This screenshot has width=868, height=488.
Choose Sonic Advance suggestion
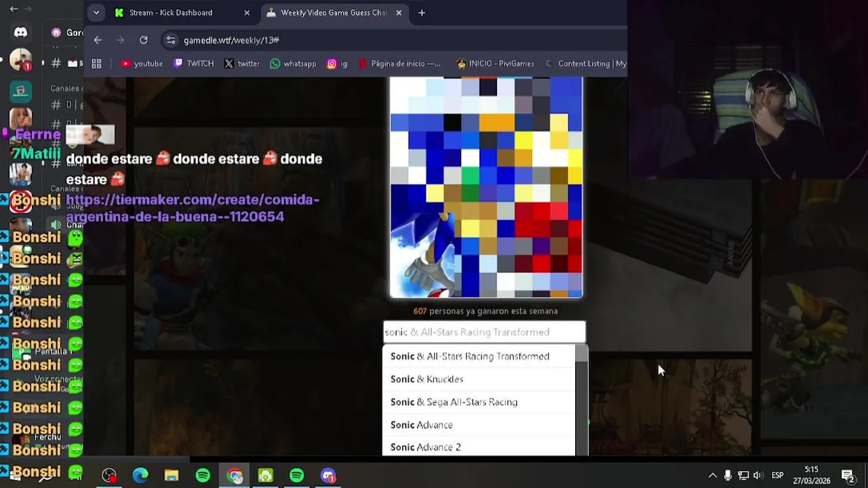coord(479,425)
